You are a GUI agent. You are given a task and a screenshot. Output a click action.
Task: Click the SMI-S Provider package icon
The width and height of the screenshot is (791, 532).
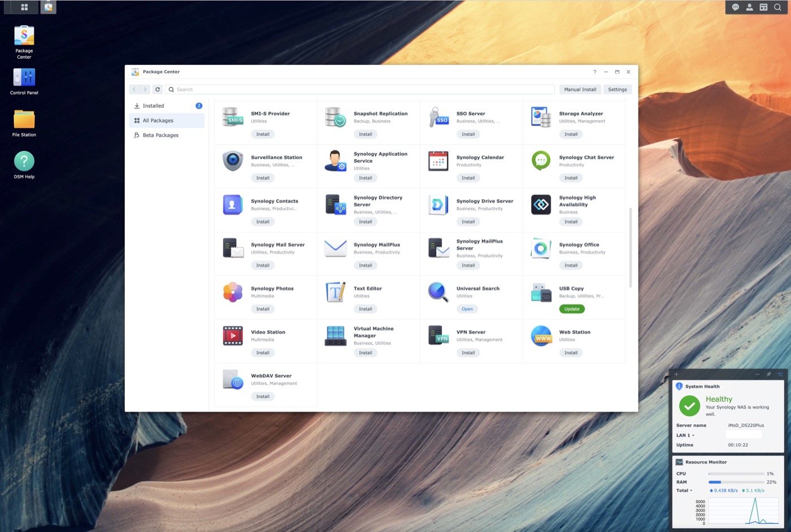pyautogui.click(x=233, y=117)
